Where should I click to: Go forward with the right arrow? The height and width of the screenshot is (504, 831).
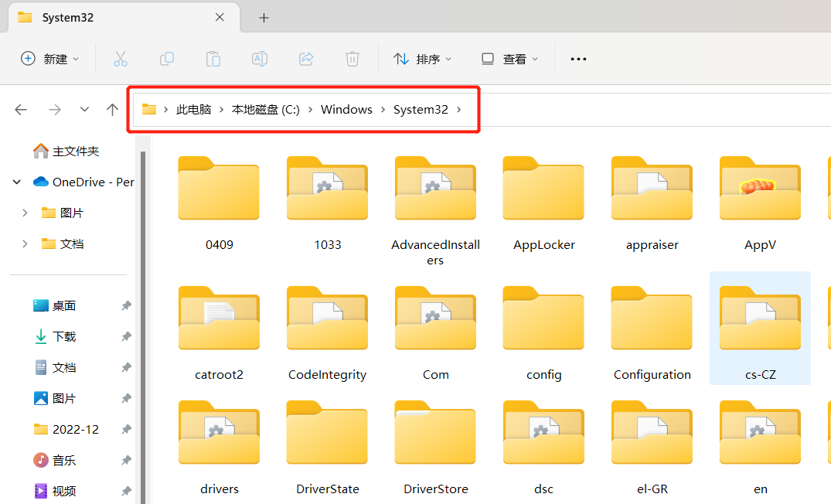pos(55,110)
